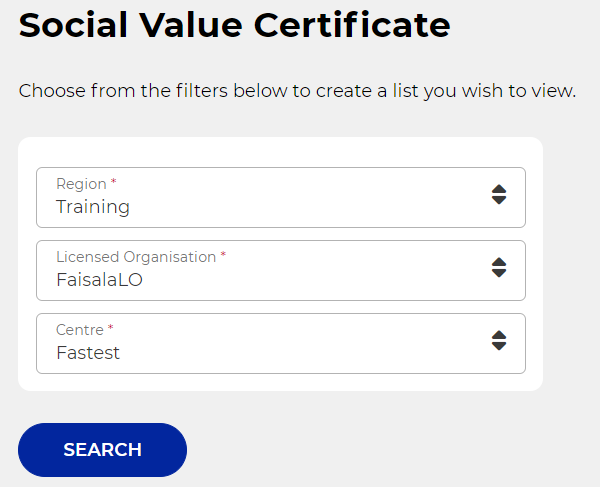Click the 'Social Value Certificate' heading
Image resolution: width=600 pixels, height=487 pixels.
(234, 25)
